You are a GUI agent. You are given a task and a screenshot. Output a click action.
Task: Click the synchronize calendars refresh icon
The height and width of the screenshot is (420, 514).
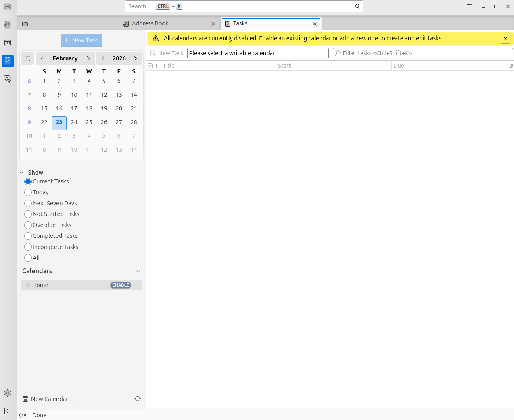coord(138,399)
